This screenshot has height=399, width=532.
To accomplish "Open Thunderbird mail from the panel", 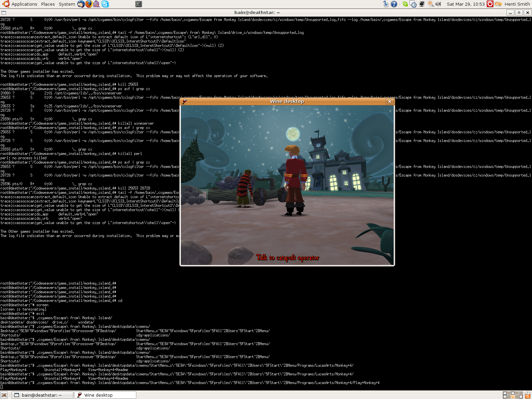I will tap(80, 4).
